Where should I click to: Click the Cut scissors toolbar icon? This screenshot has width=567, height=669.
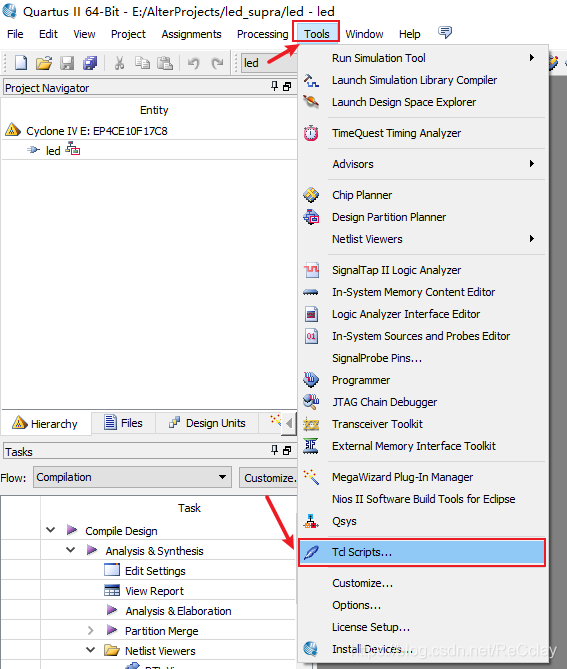119,63
